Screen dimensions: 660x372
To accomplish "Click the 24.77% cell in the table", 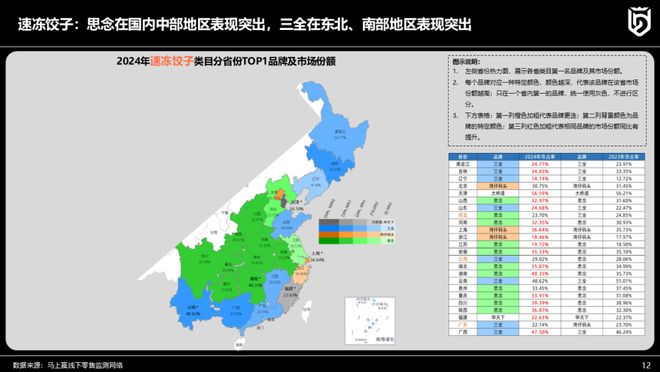I will coord(540,164).
